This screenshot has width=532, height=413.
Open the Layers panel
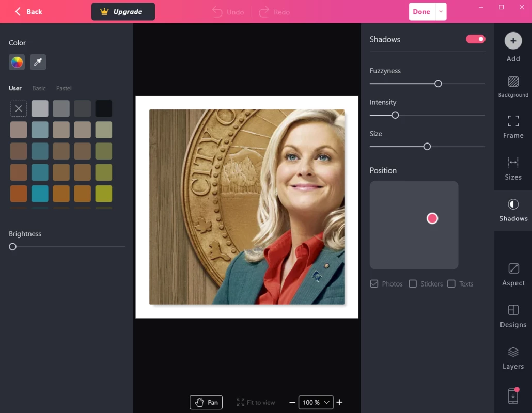pos(513,358)
